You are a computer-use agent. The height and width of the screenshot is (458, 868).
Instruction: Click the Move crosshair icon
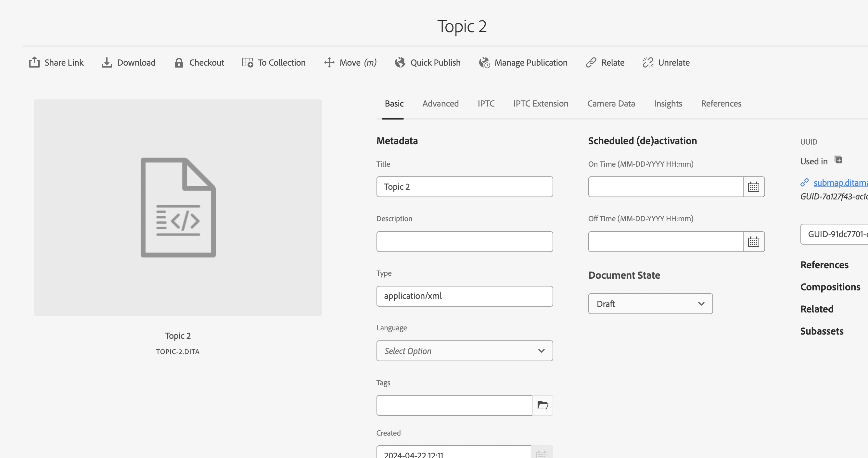coord(329,62)
